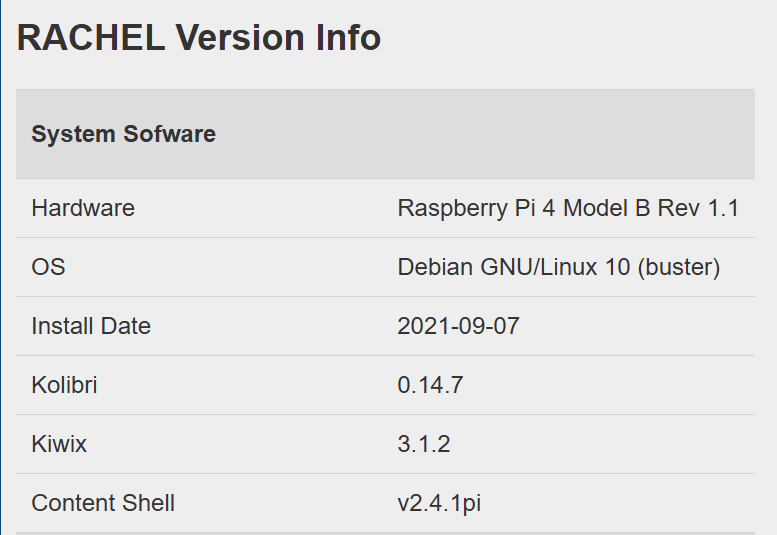Select the v2.4.1pi version value
This screenshot has width=777, height=535.
coord(439,503)
